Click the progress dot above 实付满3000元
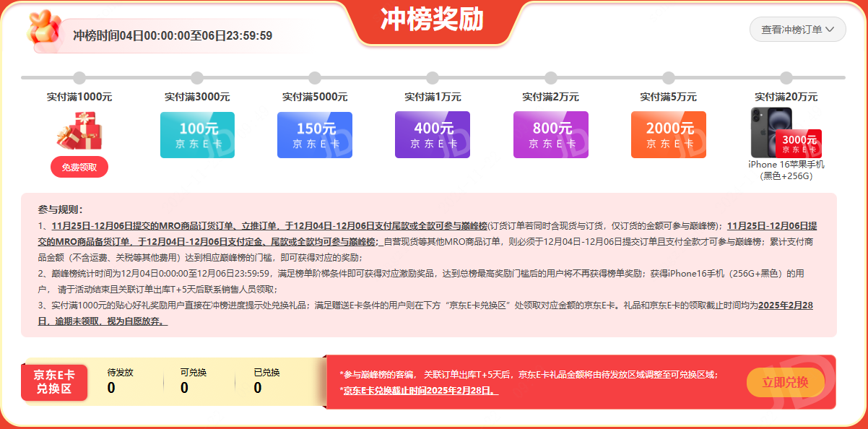Screen dimensions: 868x429 click(x=197, y=78)
